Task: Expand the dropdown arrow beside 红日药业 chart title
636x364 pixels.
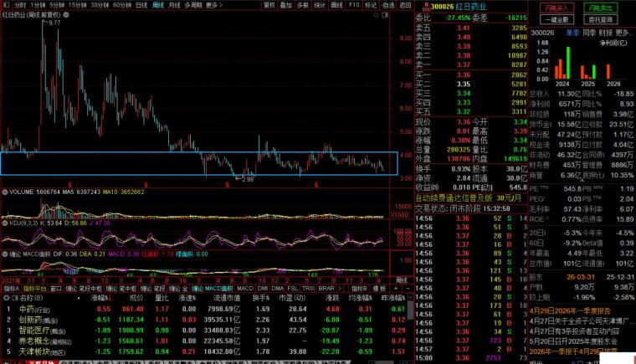Action: (66, 14)
